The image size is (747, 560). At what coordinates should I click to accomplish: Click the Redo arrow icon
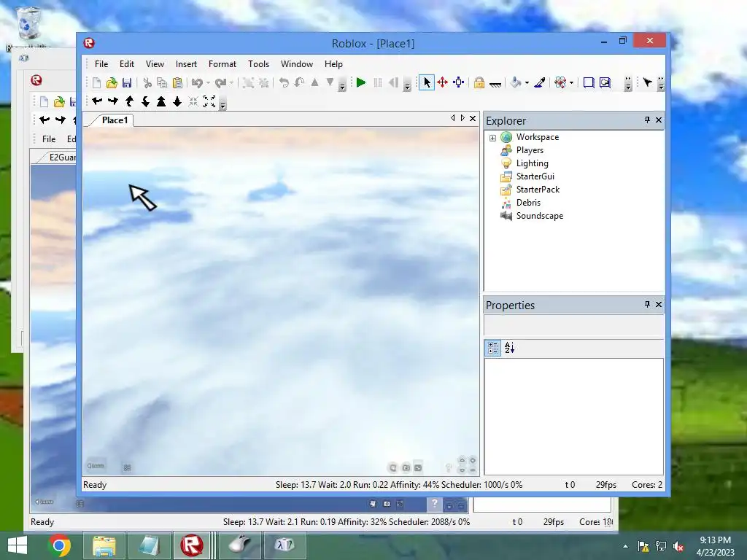pos(220,83)
